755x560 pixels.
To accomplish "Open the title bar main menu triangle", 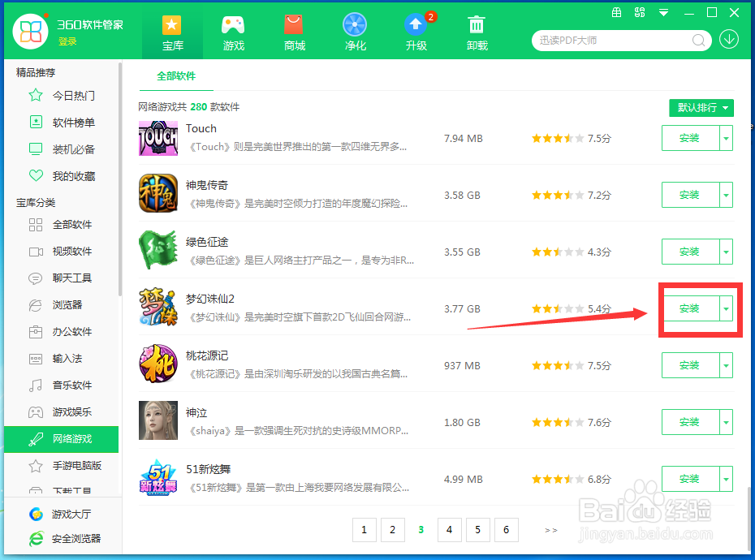I will tap(663, 13).
